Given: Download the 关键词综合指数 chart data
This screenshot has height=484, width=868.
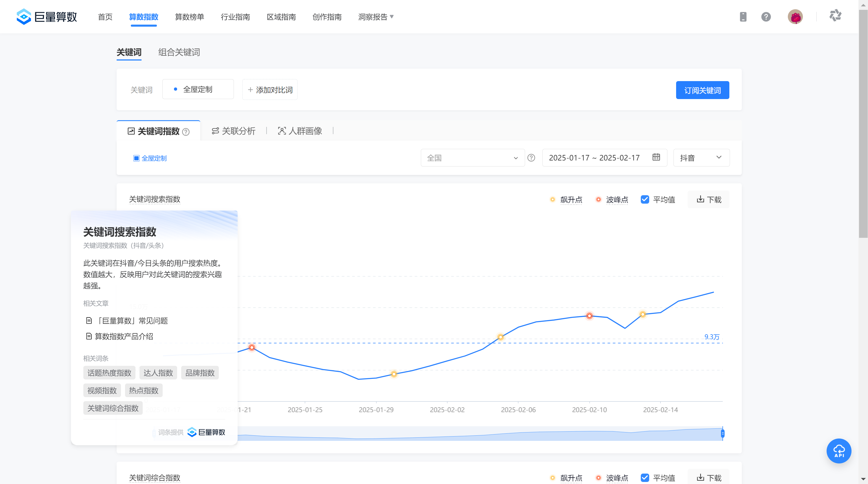Looking at the screenshot, I should (x=709, y=477).
